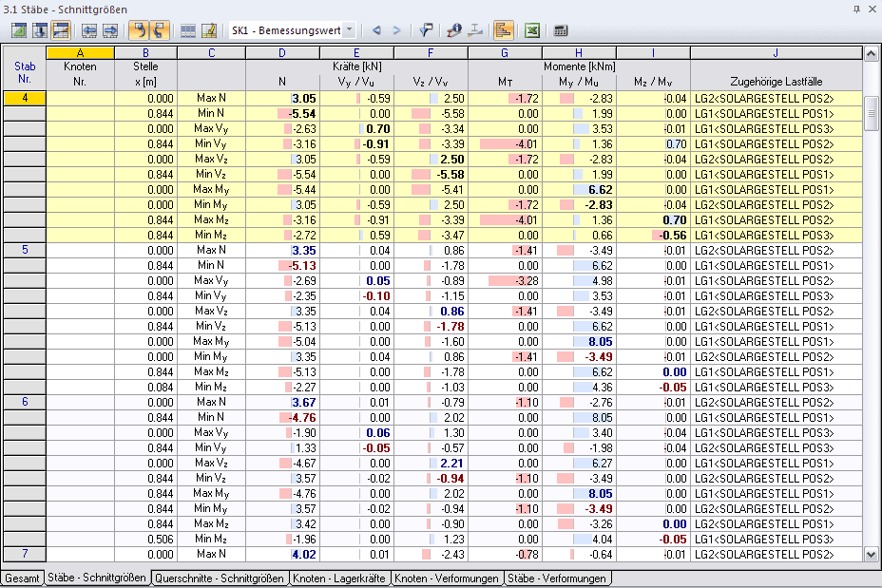Screen dimensions: 882x588
Task: Open the SK1 - Bemessungswert dropdown
Action: point(350,30)
